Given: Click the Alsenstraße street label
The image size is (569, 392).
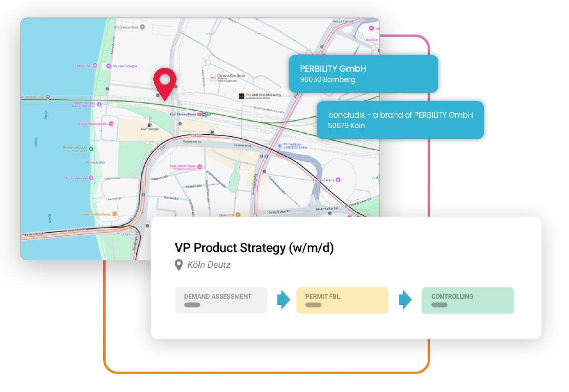Looking at the screenshot, I should pos(193,186).
